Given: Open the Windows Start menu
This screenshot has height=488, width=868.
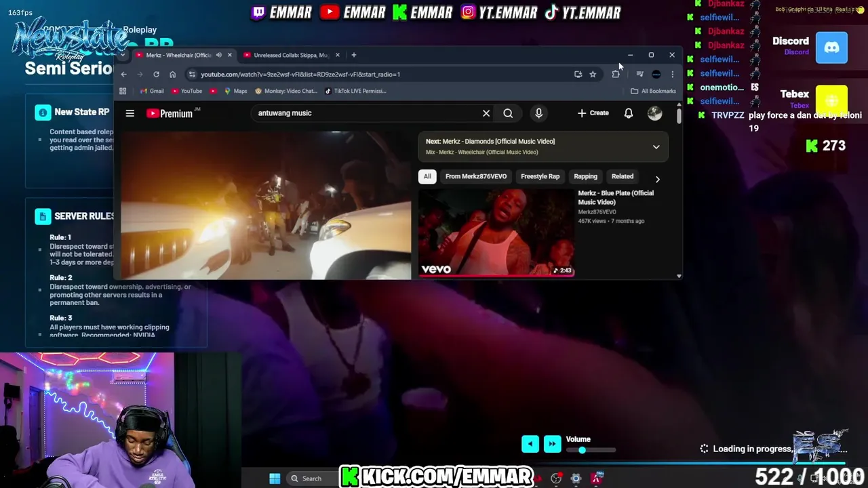Looking at the screenshot, I should click(275, 479).
